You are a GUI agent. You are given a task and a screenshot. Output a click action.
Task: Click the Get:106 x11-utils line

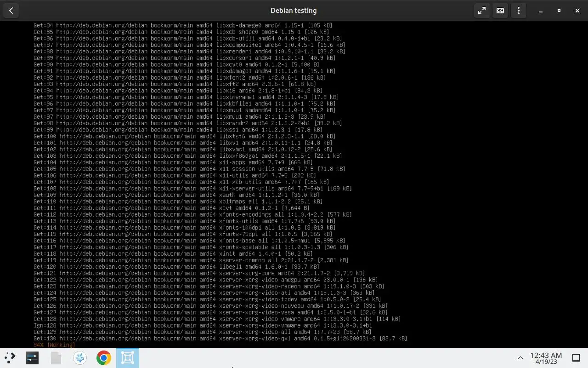pos(175,175)
